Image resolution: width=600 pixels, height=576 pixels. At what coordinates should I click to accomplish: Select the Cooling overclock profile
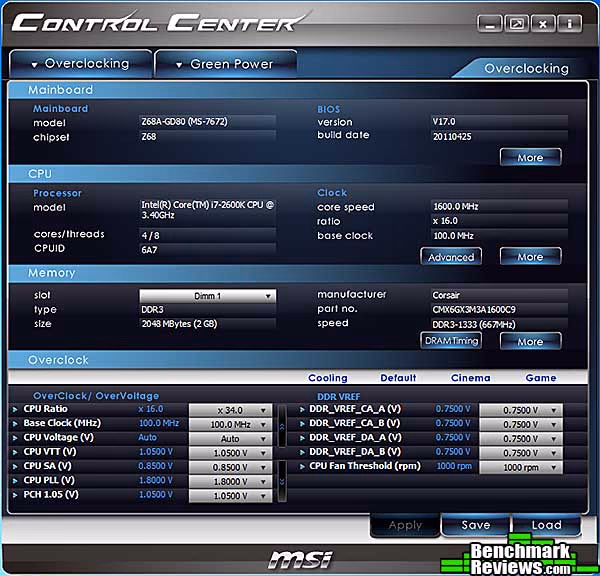point(328,378)
